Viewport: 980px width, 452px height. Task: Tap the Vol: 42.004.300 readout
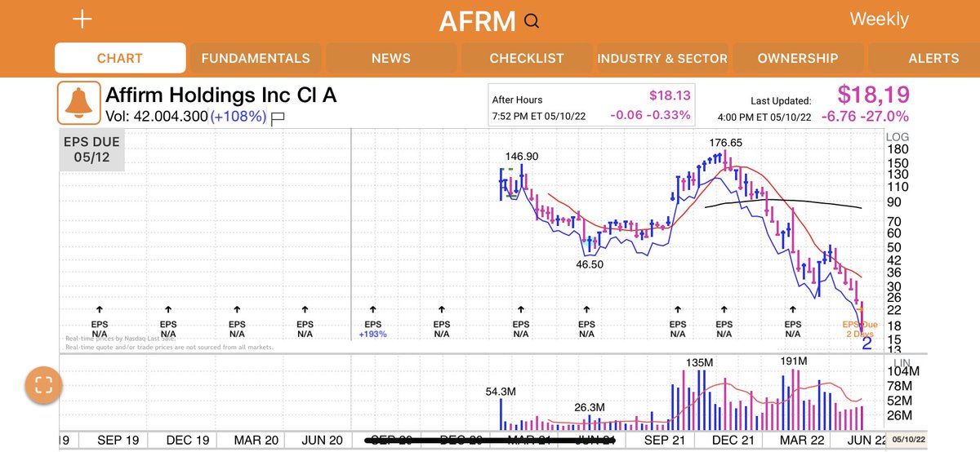point(157,117)
